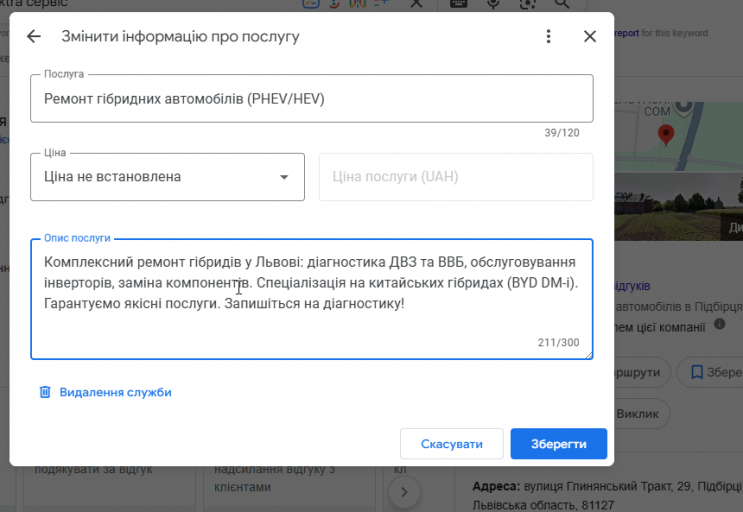Close the service edit dialog
Screen dimensions: 743x512
tap(590, 36)
